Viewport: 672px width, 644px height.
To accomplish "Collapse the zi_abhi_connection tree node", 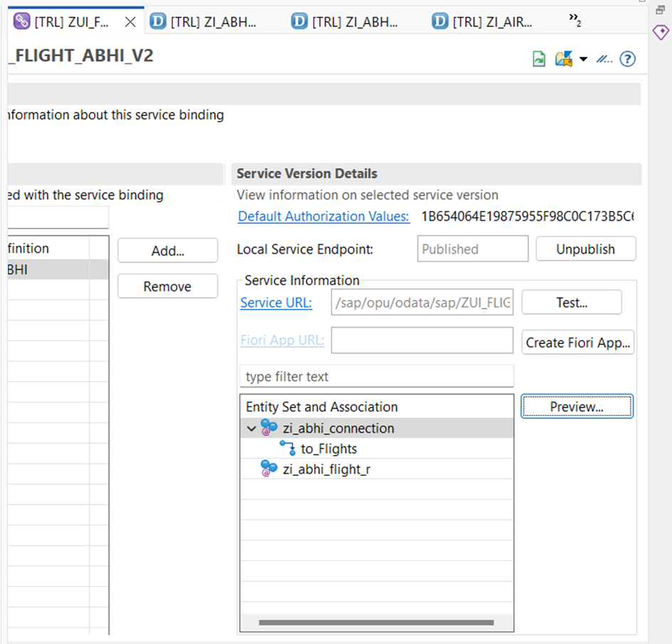I will 251,429.
